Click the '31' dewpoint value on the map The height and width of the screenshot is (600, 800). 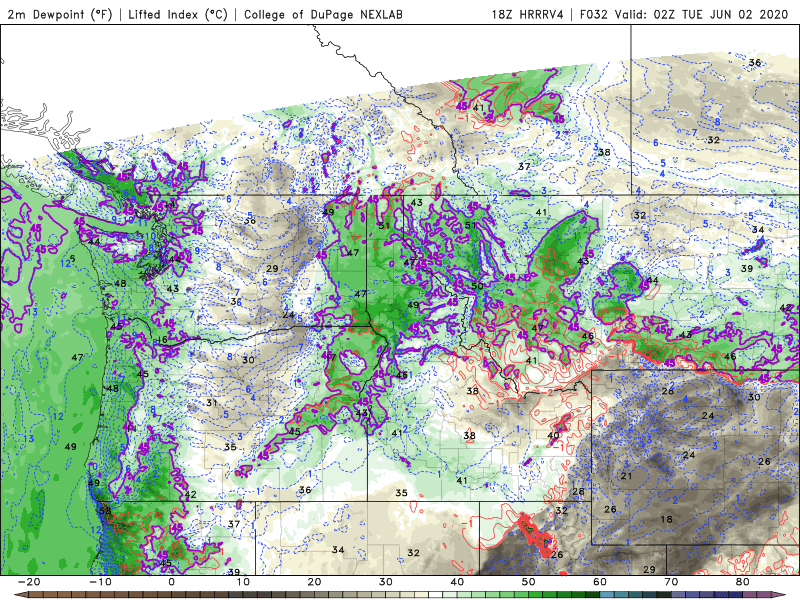click(x=212, y=403)
